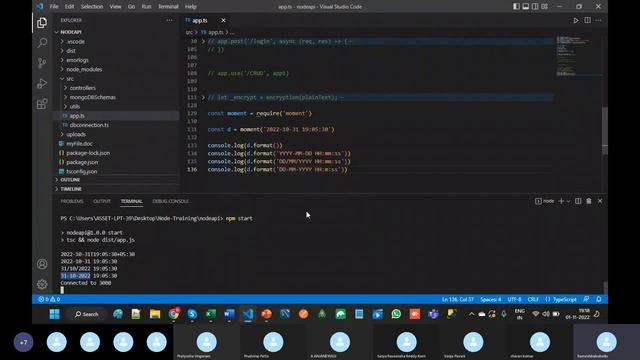Viewport: 640px width, 360px height.
Task: Open the File menu
Action: click(54, 7)
